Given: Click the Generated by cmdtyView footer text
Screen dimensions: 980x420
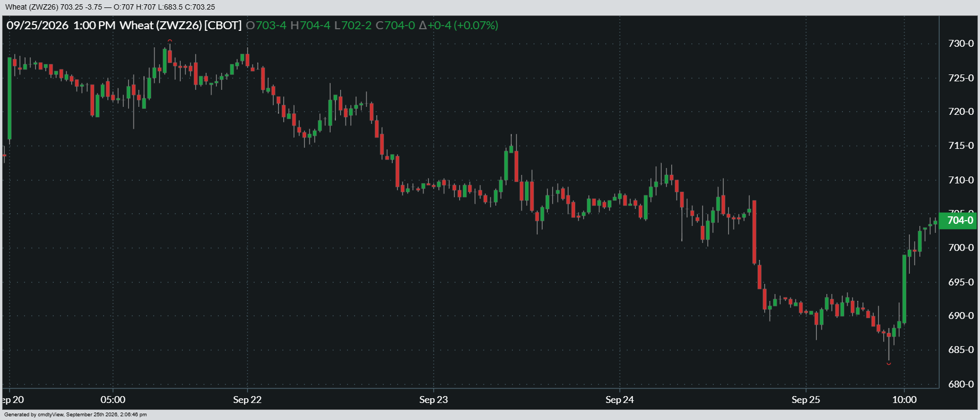Looking at the screenshot, I should 75,415.
